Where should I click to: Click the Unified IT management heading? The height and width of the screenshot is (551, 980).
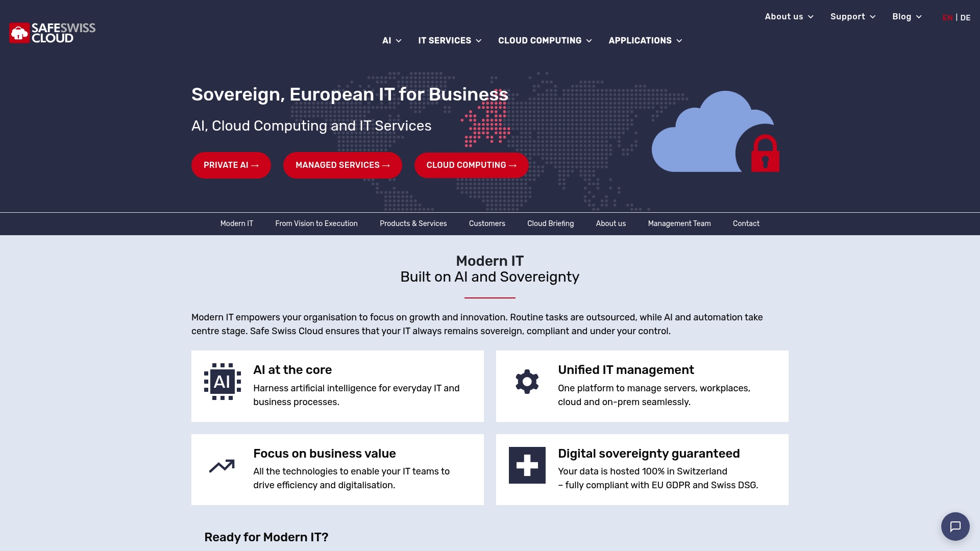point(626,370)
